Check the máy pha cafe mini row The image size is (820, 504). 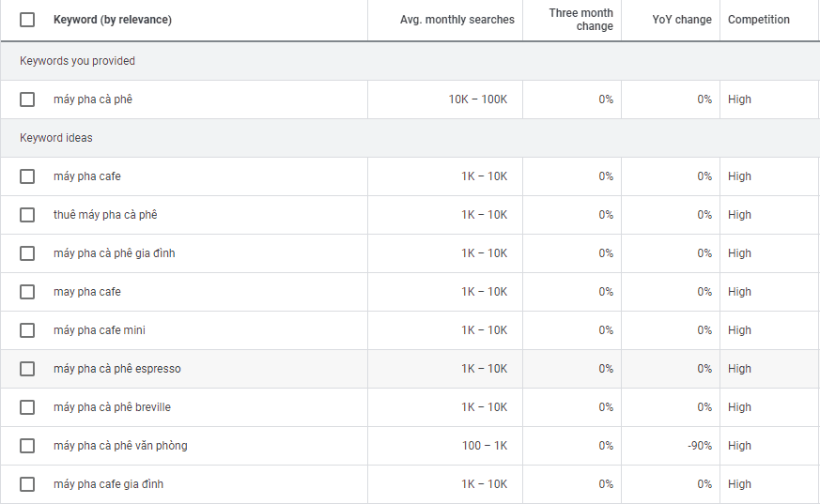click(27, 330)
